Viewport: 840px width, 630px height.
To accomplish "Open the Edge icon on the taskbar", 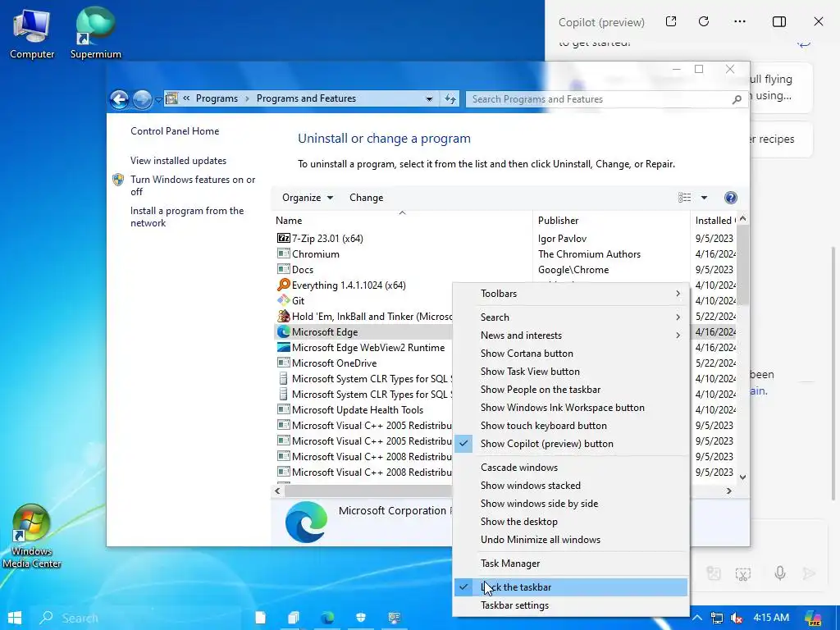I will [327, 618].
